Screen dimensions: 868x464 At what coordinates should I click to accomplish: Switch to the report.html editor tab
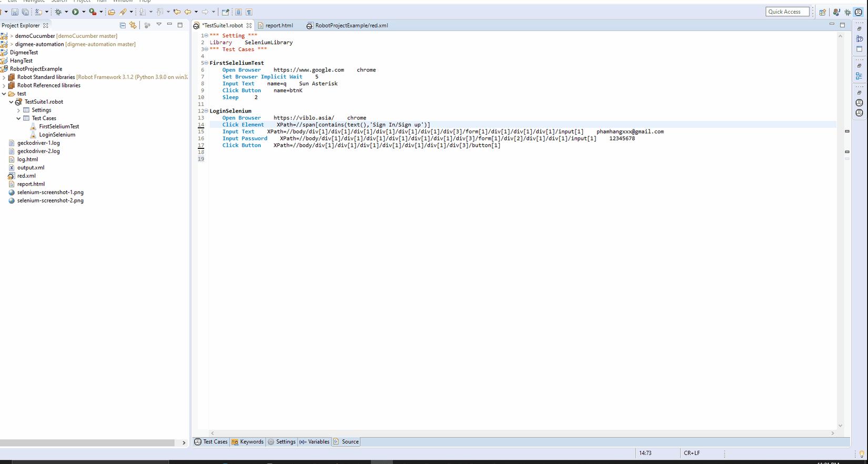[x=279, y=25]
